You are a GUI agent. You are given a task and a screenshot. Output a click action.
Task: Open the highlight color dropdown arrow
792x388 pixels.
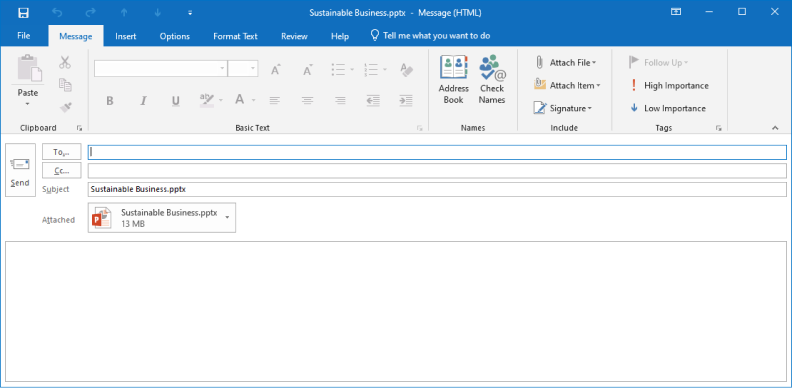pos(221,100)
